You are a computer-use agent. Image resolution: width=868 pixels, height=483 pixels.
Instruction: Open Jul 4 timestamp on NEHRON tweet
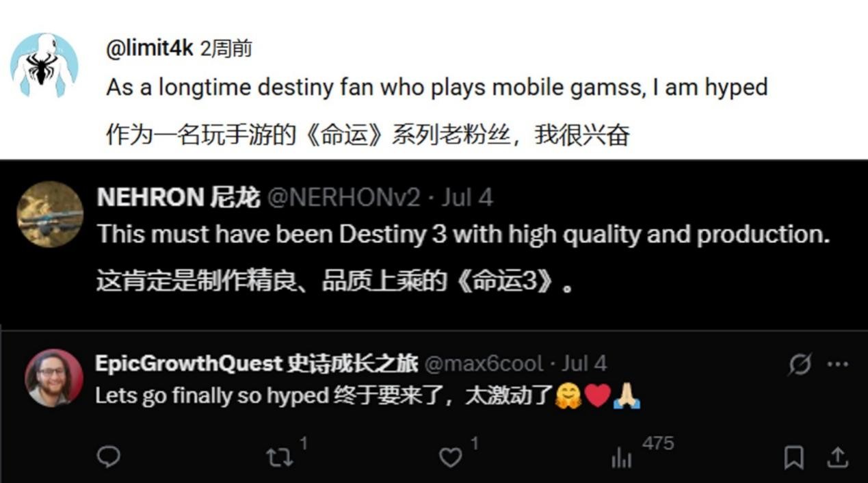pos(467,198)
